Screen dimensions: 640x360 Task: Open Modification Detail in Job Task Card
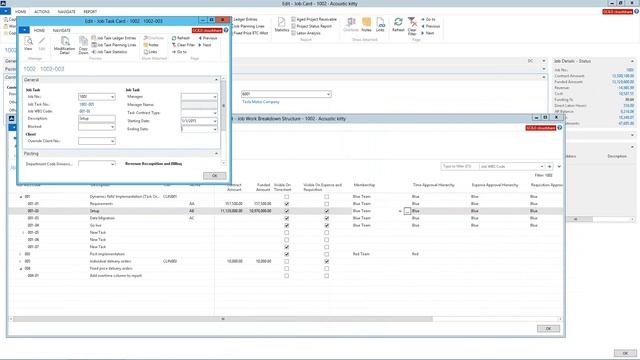pyautogui.click(x=64, y=45)
